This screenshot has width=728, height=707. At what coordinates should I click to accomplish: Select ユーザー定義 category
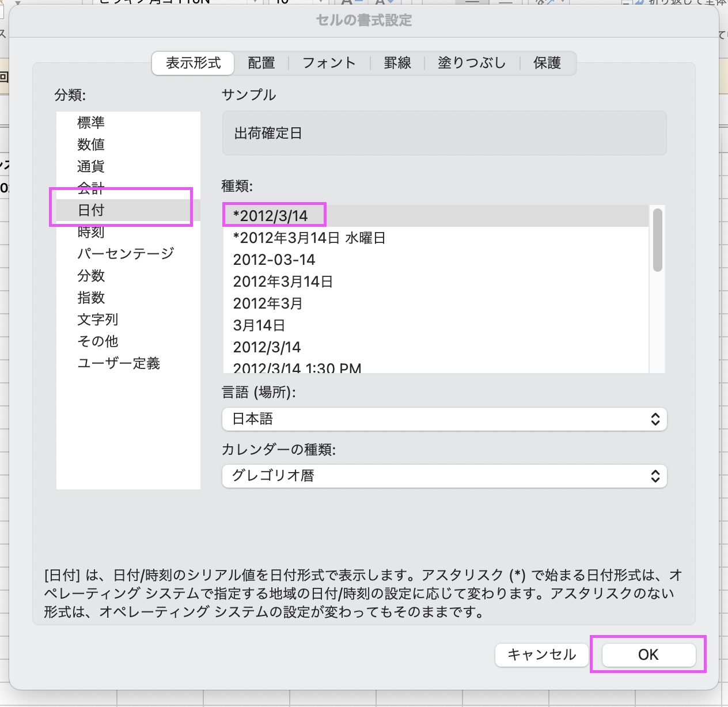point(119,363)
